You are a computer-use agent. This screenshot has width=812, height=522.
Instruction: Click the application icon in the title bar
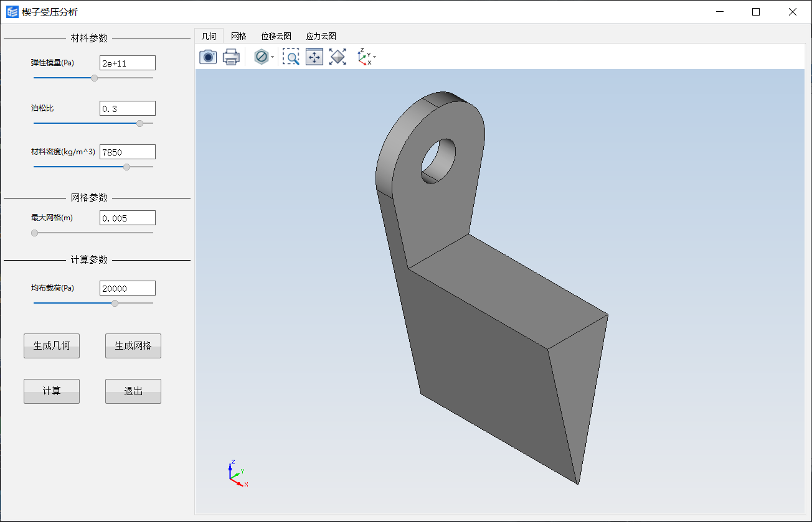click(x=12, y=12)
